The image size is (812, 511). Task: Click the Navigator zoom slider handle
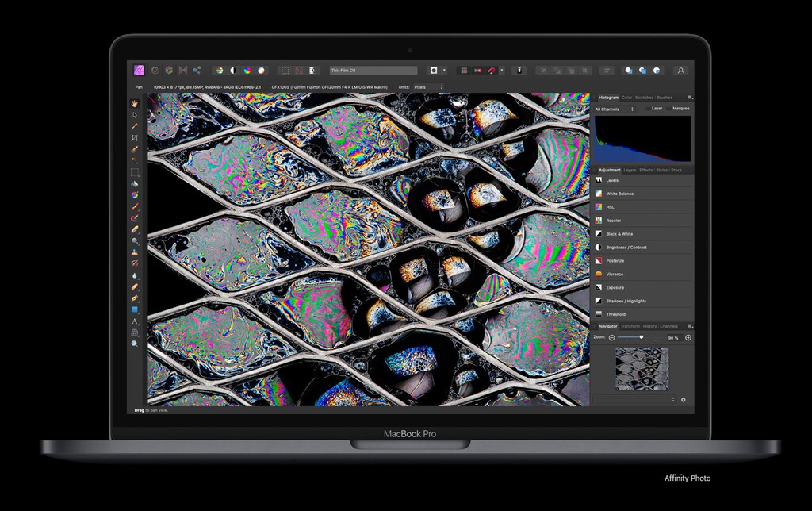click(x=641, y=337)
